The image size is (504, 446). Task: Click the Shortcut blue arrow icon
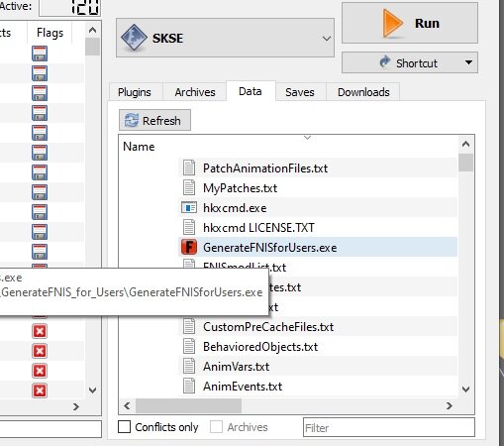384,61
